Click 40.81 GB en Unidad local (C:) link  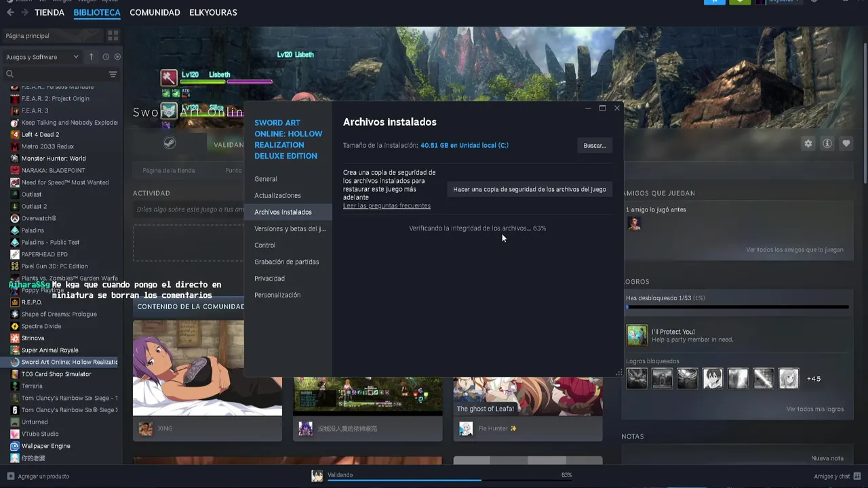[x=465, y=145]
